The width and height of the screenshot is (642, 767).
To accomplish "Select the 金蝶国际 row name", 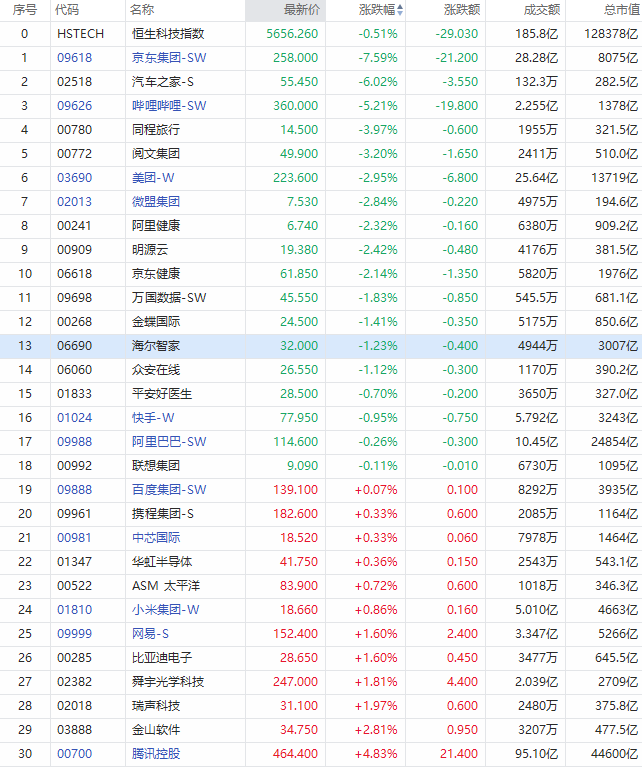I will [156, 321].
